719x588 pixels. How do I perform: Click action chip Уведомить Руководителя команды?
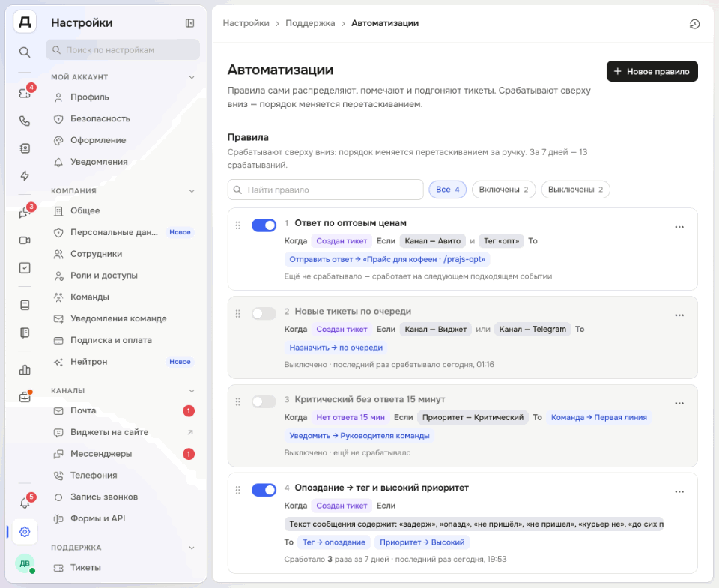pyautogui.click(x=359, y=436)
